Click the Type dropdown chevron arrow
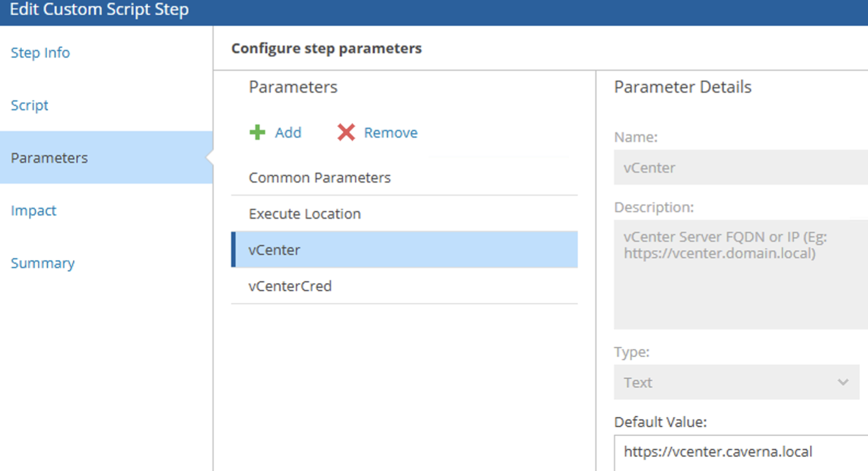 click(843, 382)
